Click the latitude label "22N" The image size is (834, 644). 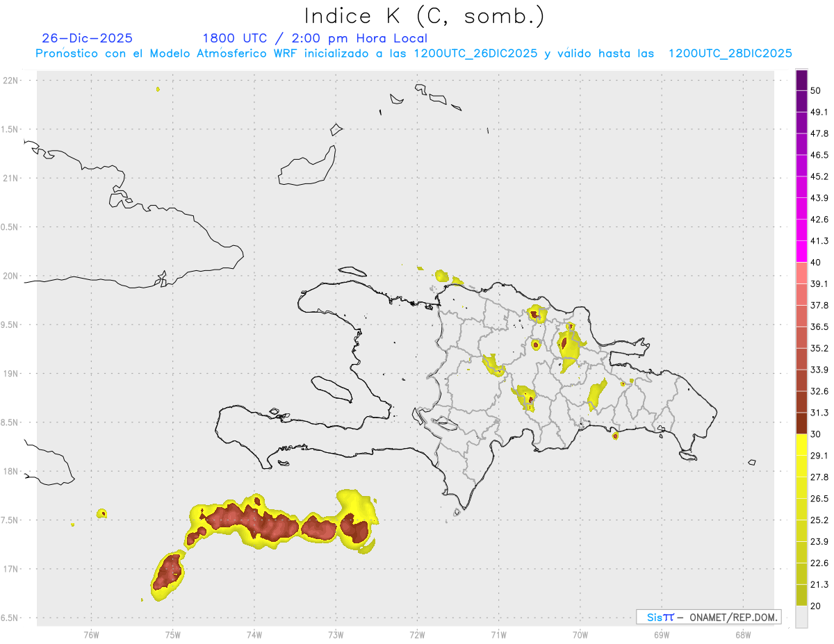point(10,80)
